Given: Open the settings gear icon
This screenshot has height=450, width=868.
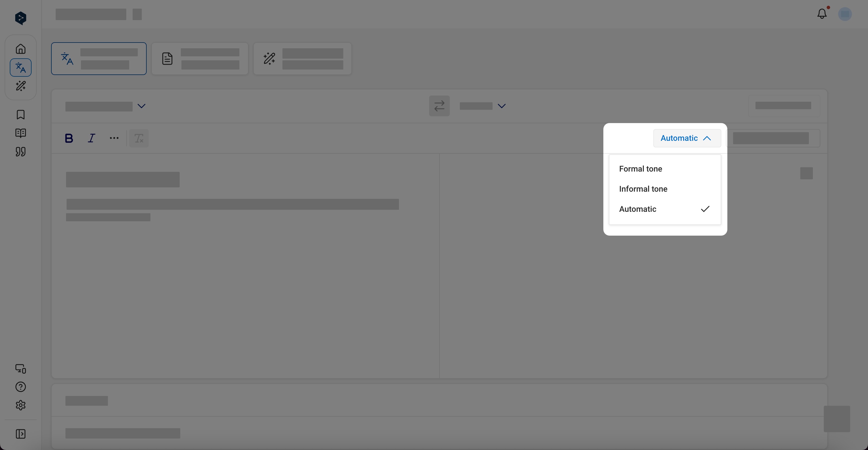Looking at the screenshot, I should [21, 405].
